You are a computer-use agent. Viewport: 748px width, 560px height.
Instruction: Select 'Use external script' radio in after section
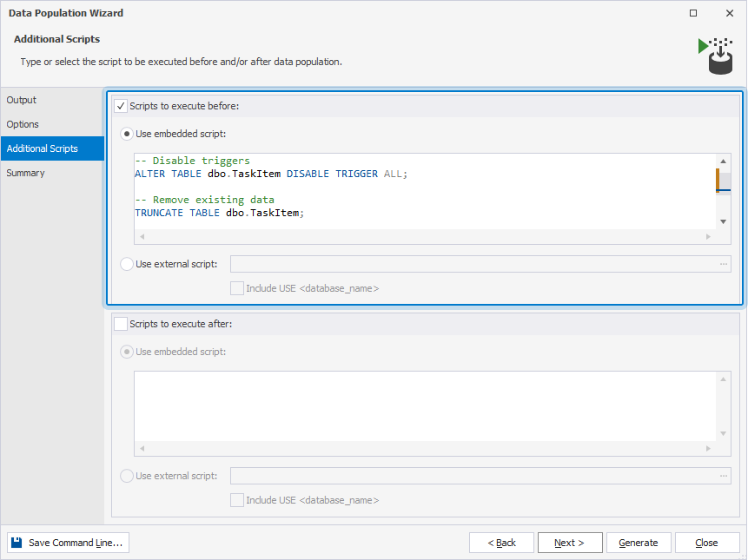pyautogui.click(x=127, y=476)
